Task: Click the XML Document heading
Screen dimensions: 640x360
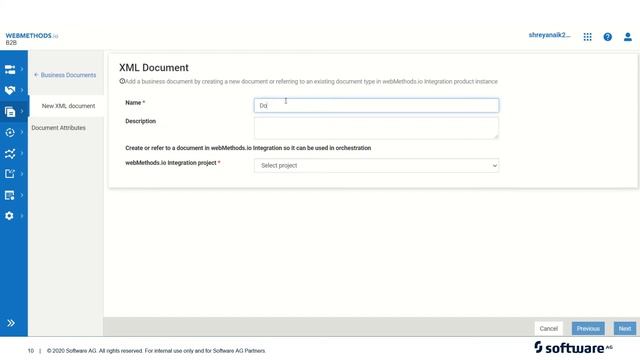Action: [154, 68]
